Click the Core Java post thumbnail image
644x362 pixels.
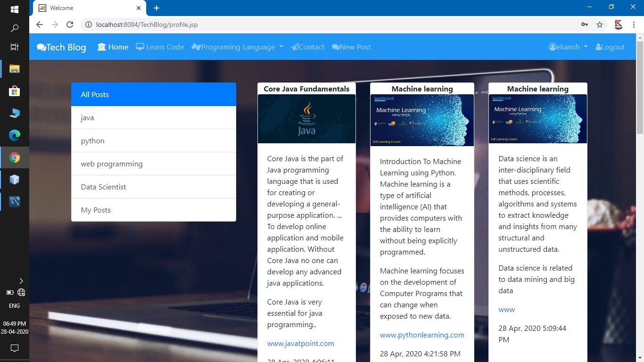[x=306, y=119]
